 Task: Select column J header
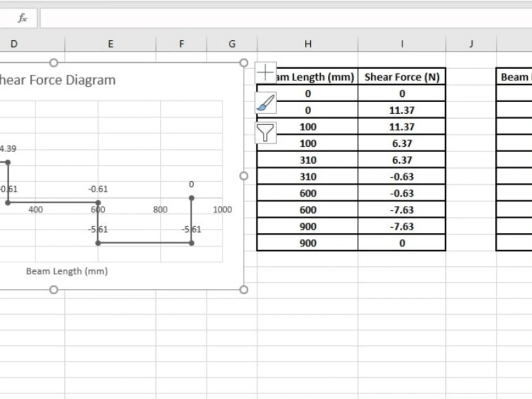(x=471, y=44)
